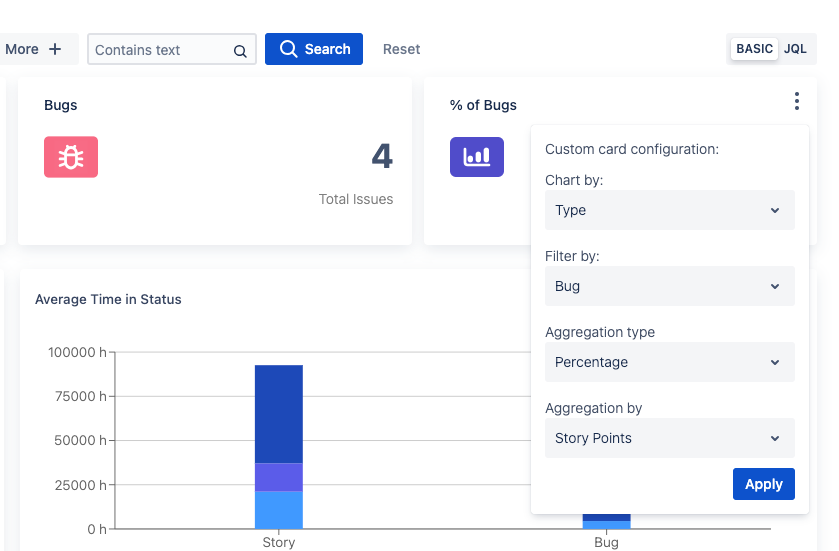This screenshot has width=839, height=551.
Task: Click the plus icon beside More
Action: pyautogui.click(x=55, y=49)
